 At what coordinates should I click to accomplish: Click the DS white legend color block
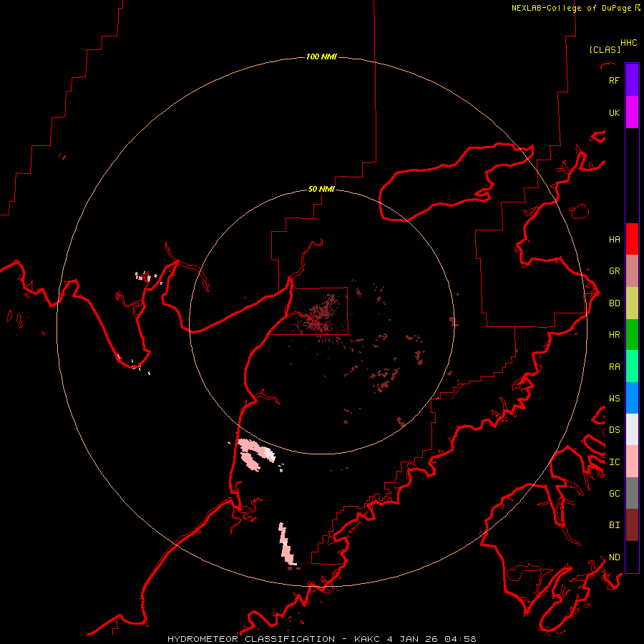pos(632,429)
